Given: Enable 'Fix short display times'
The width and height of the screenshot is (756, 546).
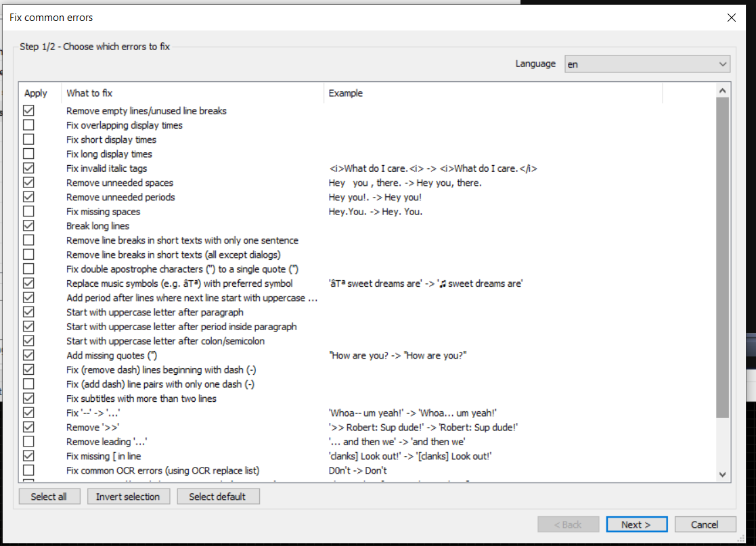Looking at the screenshot, I should click(x=29, y=139).
